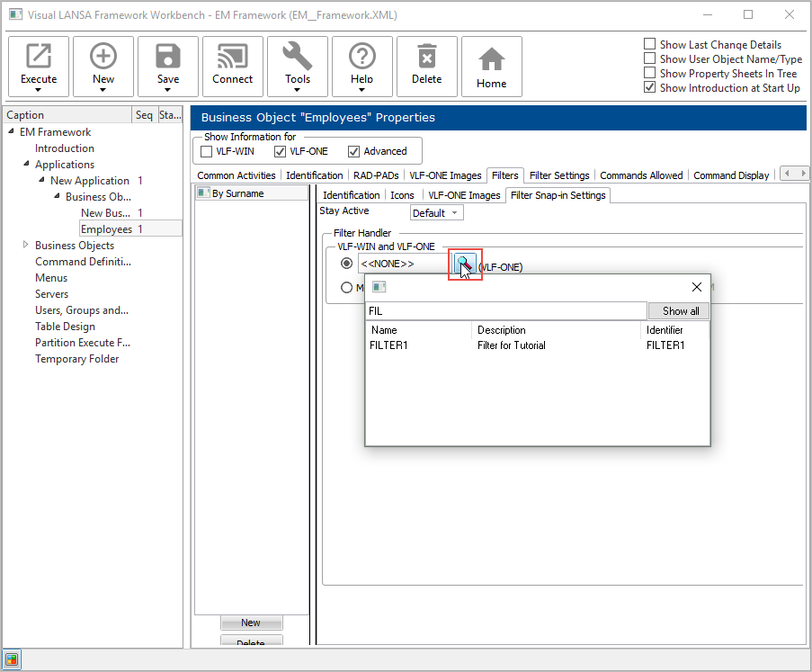
Task: Click the filter handler search magnifier button
Action: (x=464, y=264)
